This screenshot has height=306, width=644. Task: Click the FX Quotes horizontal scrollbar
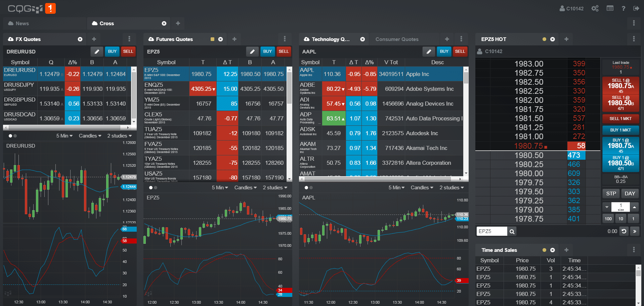coord(64,128)
